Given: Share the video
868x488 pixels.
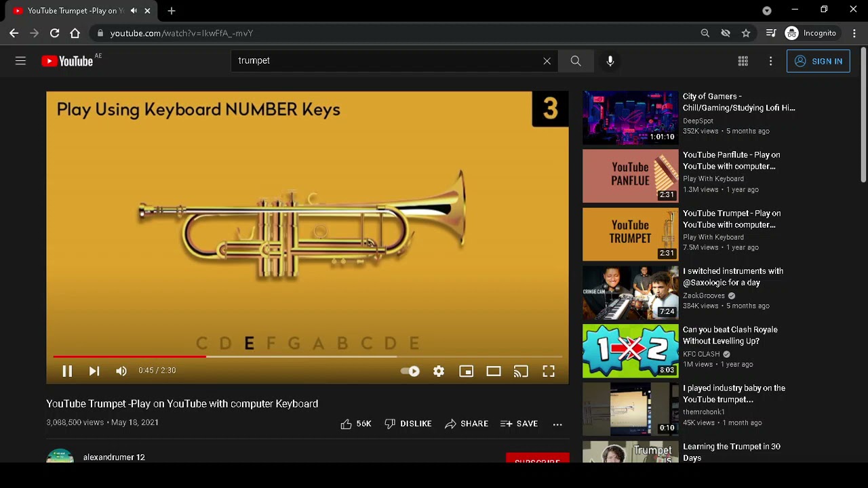Looking at the screenshot, I should [x=467, y=424].
